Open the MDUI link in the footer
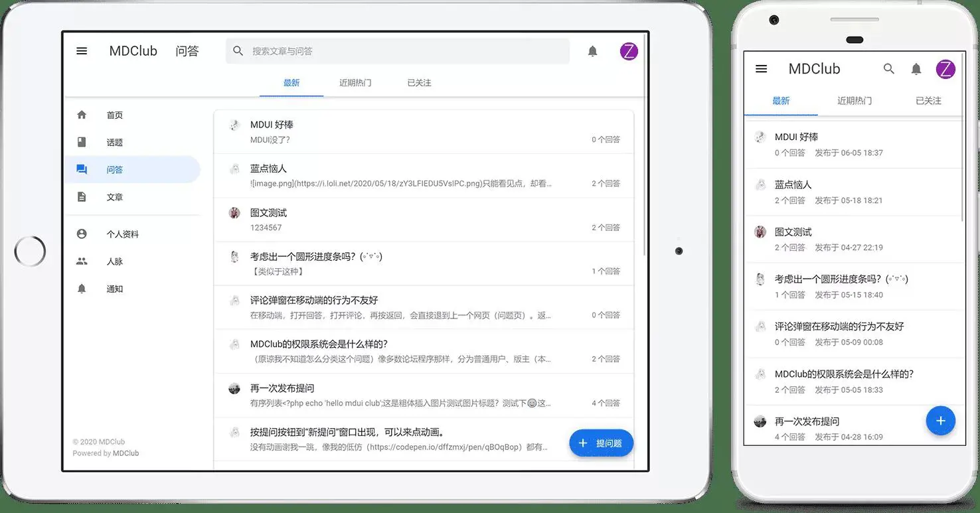The height and width of the screenshot is (513, 980). (125, 453)
